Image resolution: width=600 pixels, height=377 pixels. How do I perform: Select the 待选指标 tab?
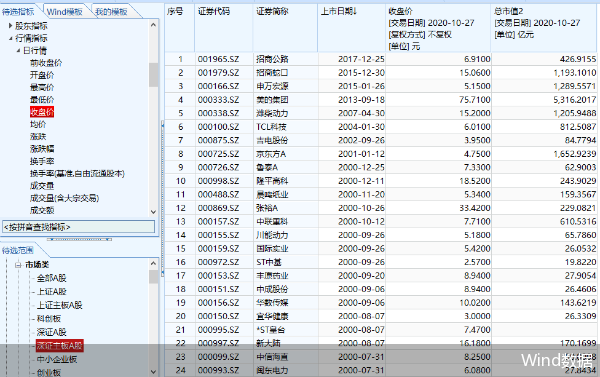(18, 12)
